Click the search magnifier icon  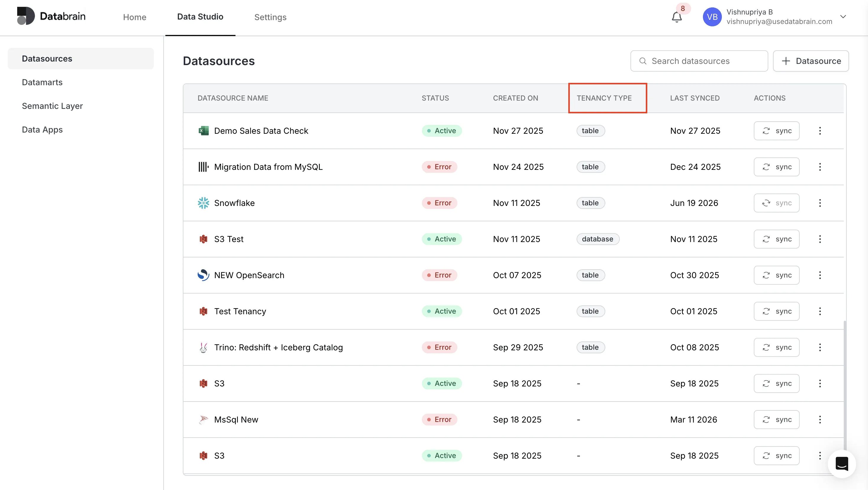[x=643, y=61]
